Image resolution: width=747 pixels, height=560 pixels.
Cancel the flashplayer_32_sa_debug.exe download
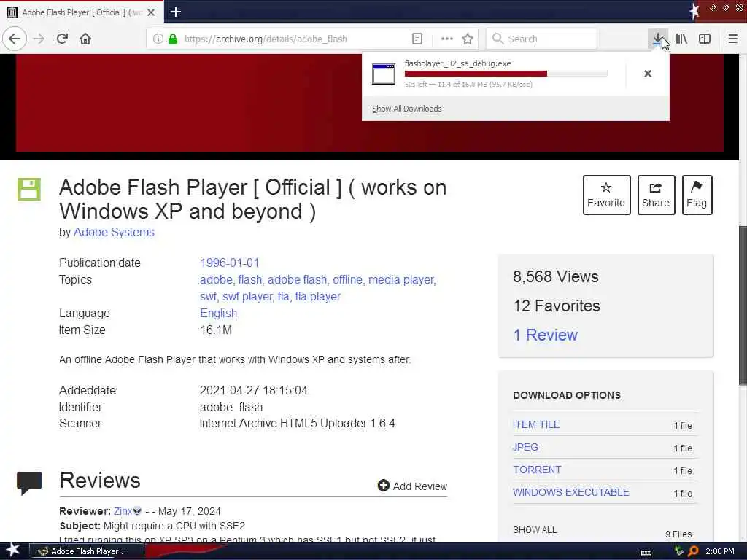tap(648, 74)
